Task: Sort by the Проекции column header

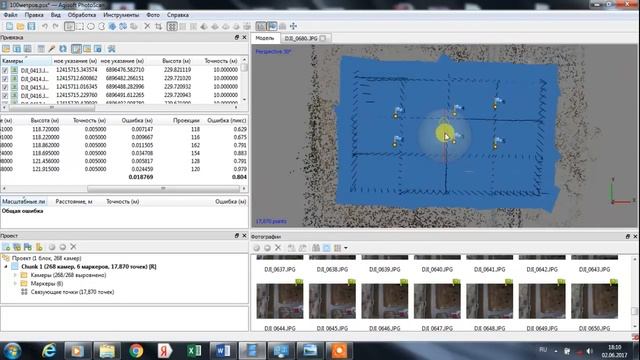Action: (186, 120)
